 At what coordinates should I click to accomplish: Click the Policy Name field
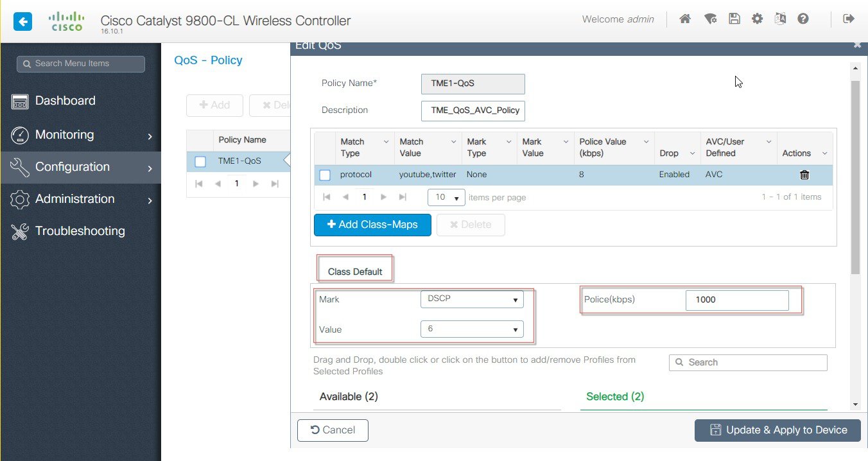pyautogui.click(x=473, y=83)
